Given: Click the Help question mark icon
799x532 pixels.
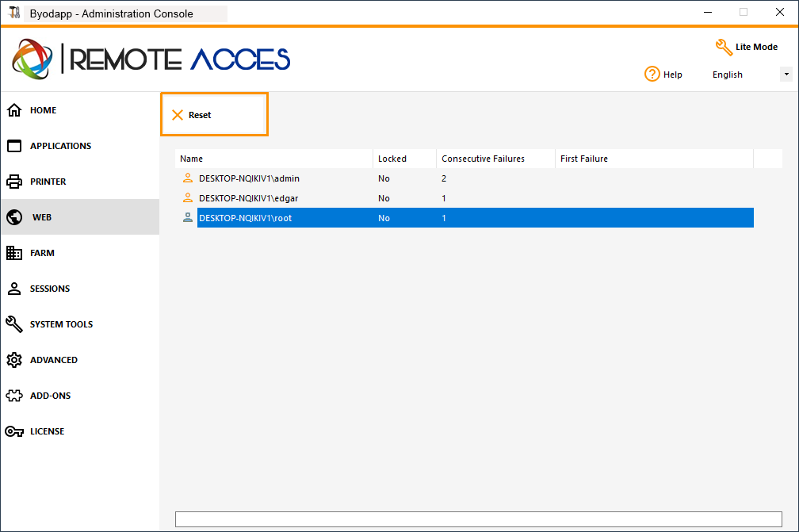Looking at the screenshot, I should pos(652,74).
